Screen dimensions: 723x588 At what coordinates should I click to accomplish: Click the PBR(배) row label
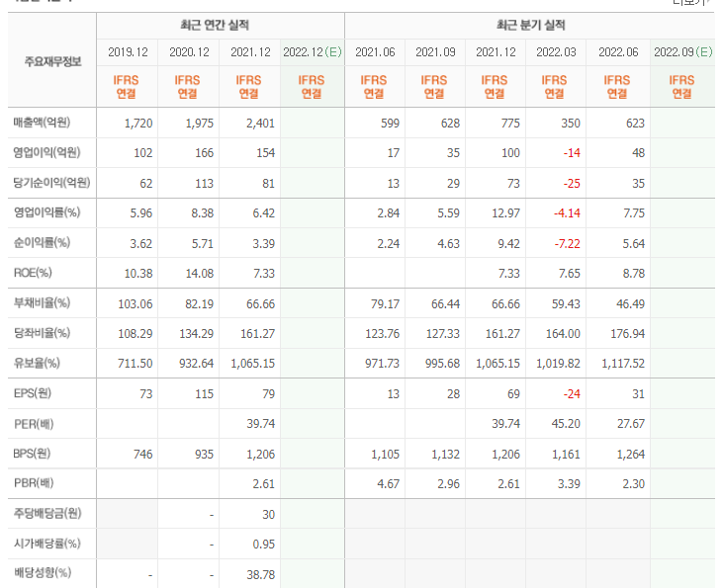pyautogui.click(x=34, y=483)
